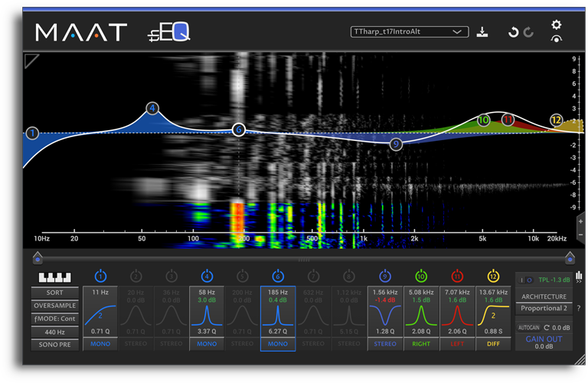The height and width of the screenshot is (383, 588).
Task: Click the OVERSAMPLE button
Action: (55, 306)
